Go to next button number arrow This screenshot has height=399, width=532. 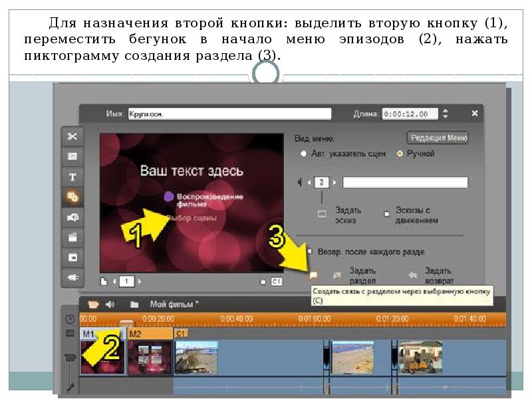click(334, 182)
